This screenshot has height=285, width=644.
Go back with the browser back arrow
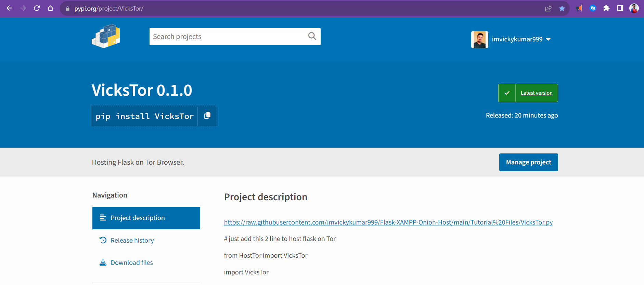click(9, 8)
